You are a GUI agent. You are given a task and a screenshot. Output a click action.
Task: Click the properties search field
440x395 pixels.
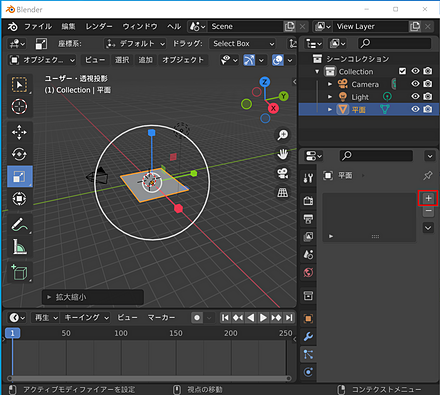click(376, 155)
